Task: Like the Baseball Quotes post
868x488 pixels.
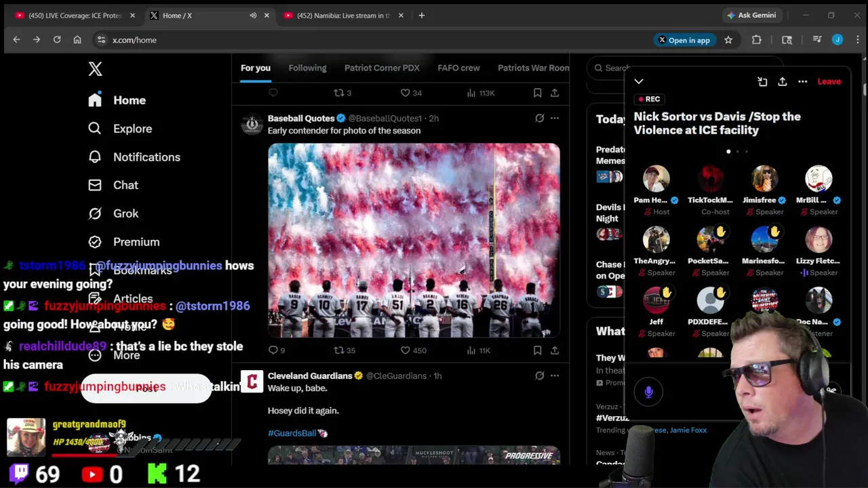Action: click(x=413, y=350)
